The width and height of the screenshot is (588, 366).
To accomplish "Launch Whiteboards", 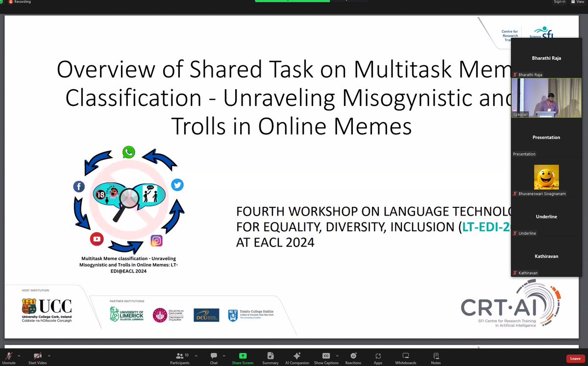I will click(x=405, y=358).
